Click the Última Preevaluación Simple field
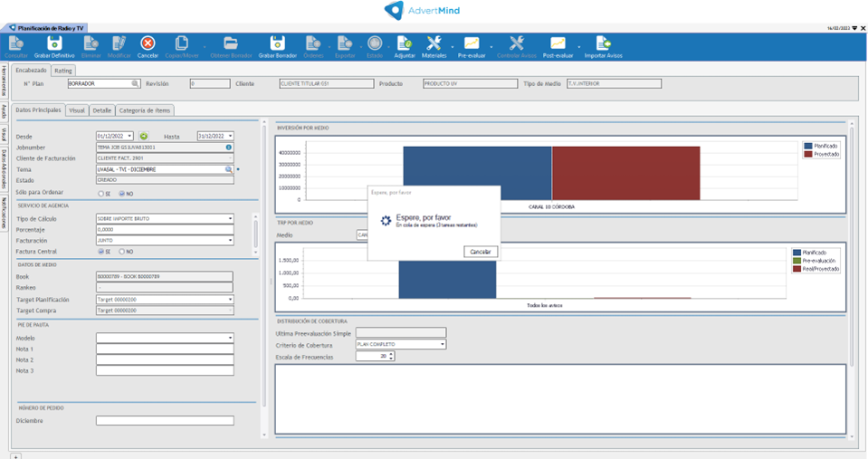 point(401,333)
